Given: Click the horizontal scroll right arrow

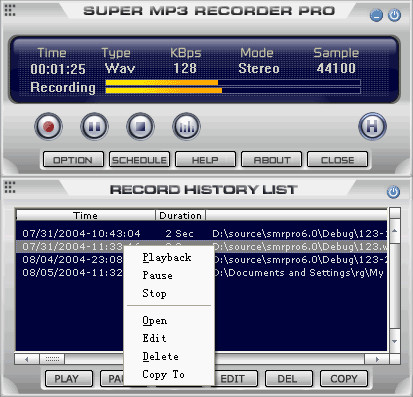Looking at the screenshot, I should click(377, 359).
